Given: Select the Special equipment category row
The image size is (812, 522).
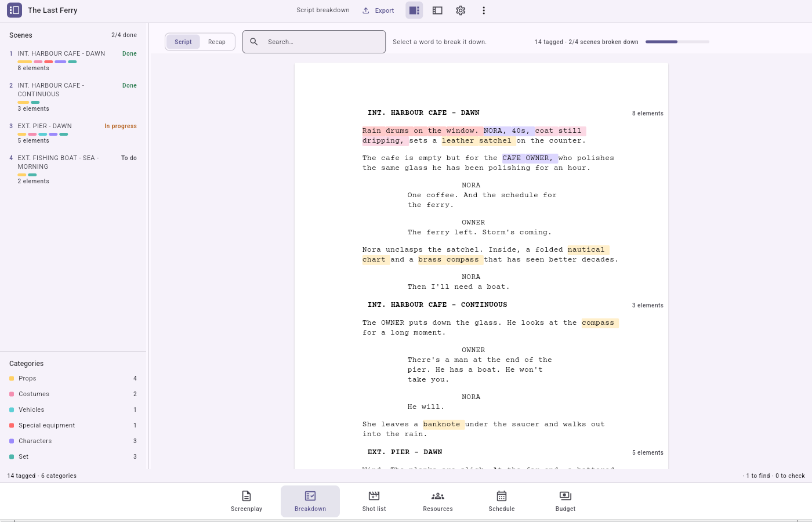Looking at the screenshot, I should [x=73, y=425].
